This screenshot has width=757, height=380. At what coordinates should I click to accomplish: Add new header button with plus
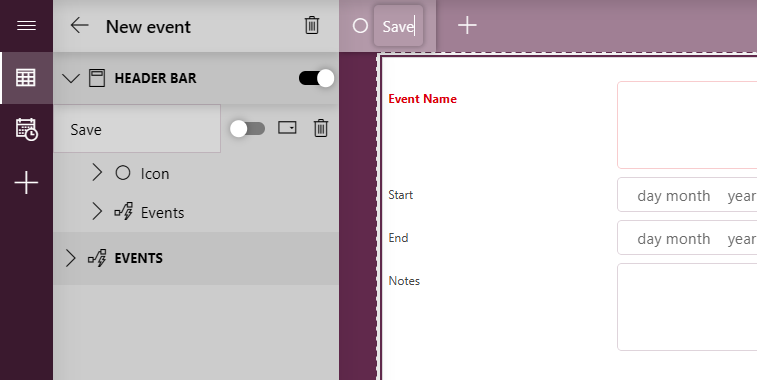point(467,25)
